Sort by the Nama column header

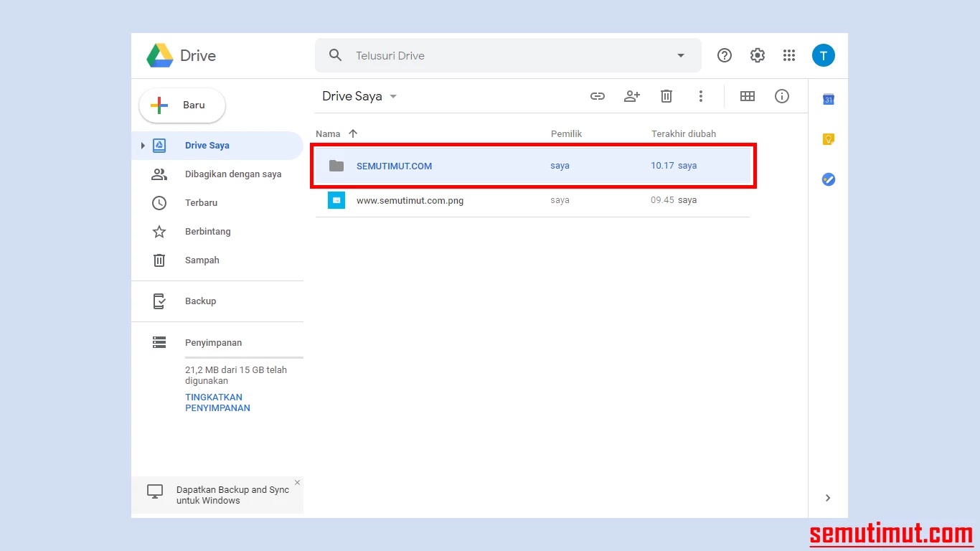[328, 134]
